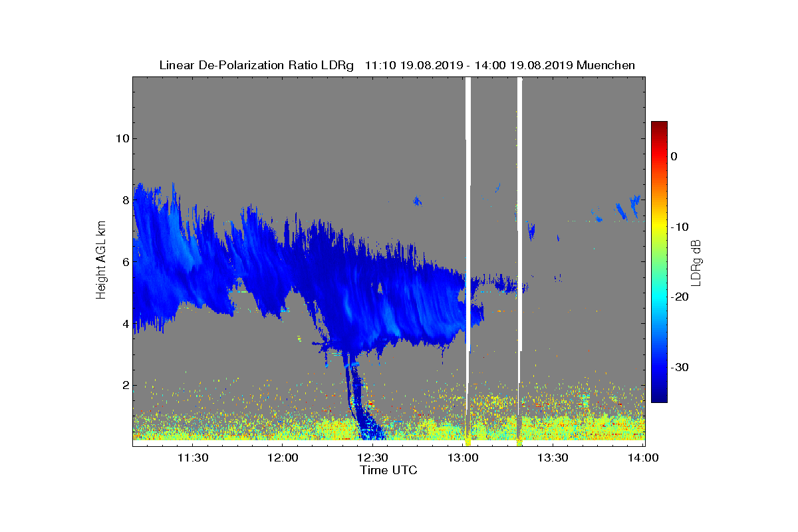Click the colorbar tick label '0'

(674, 156)
